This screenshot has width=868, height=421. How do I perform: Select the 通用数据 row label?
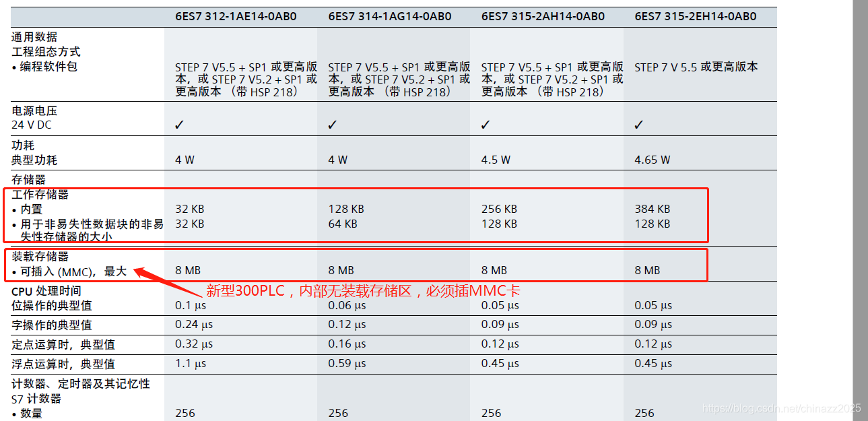click(34, 37)
